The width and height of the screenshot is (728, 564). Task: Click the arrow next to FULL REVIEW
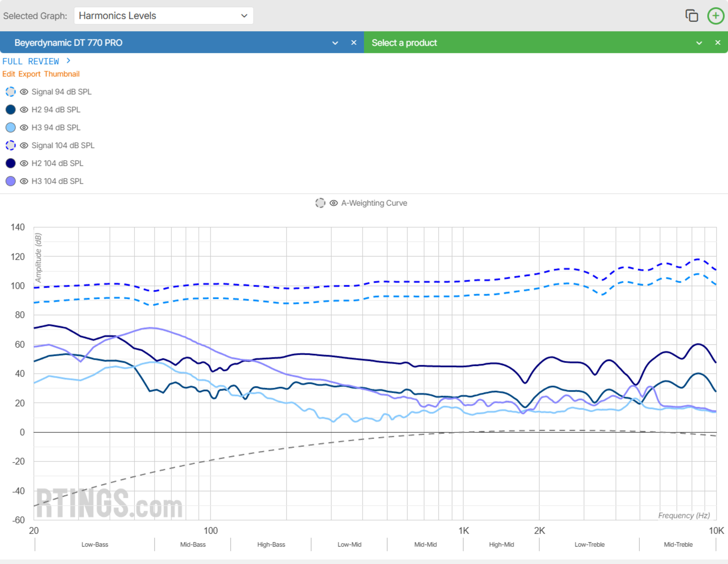[68, 61]
